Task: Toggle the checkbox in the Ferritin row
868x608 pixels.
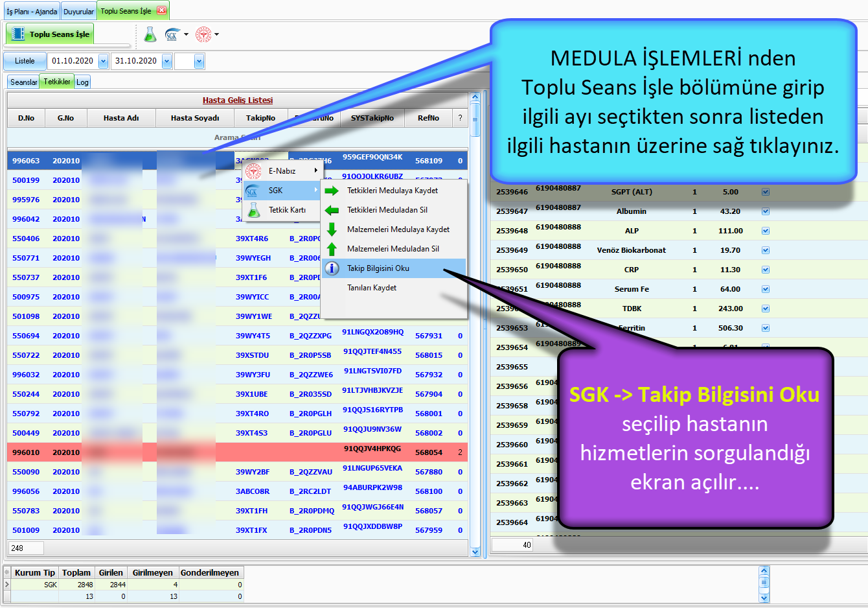Action: [x=765, y=328]
